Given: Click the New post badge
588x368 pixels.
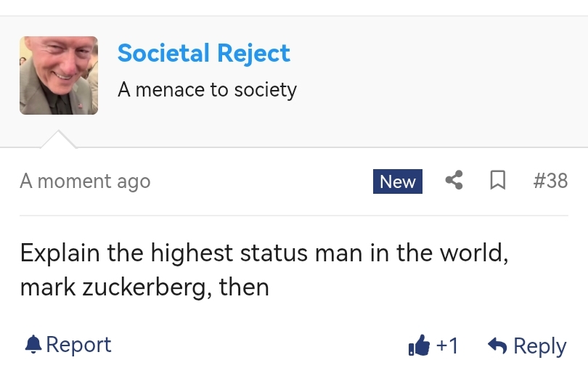Looking at the screenshot, I should [x=398, y=181].
